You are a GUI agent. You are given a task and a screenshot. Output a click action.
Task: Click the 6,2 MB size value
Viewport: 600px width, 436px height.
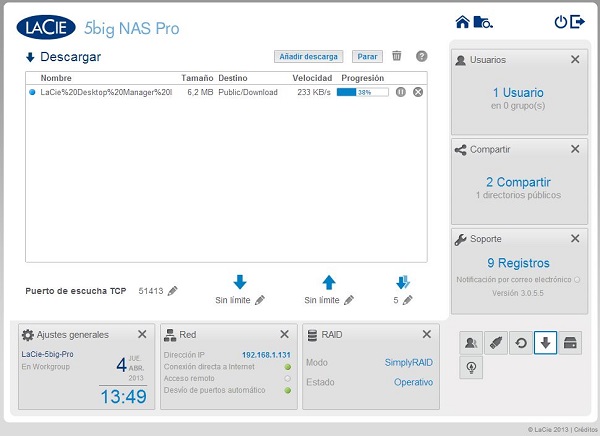pos(200,92)
